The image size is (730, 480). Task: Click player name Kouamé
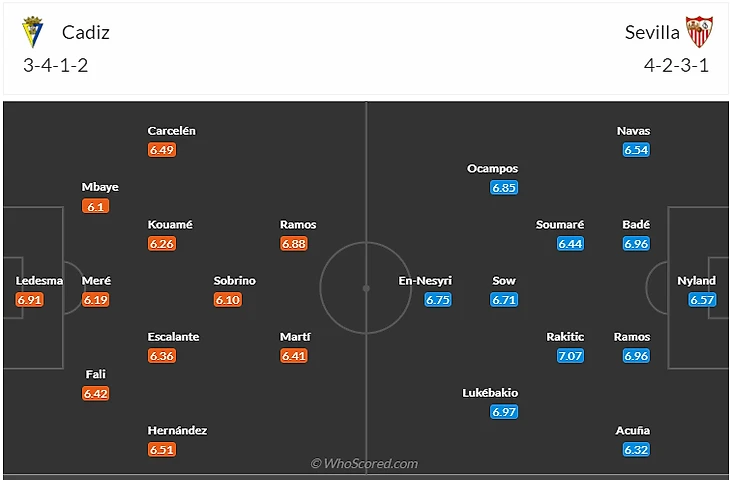coord(170,224)
